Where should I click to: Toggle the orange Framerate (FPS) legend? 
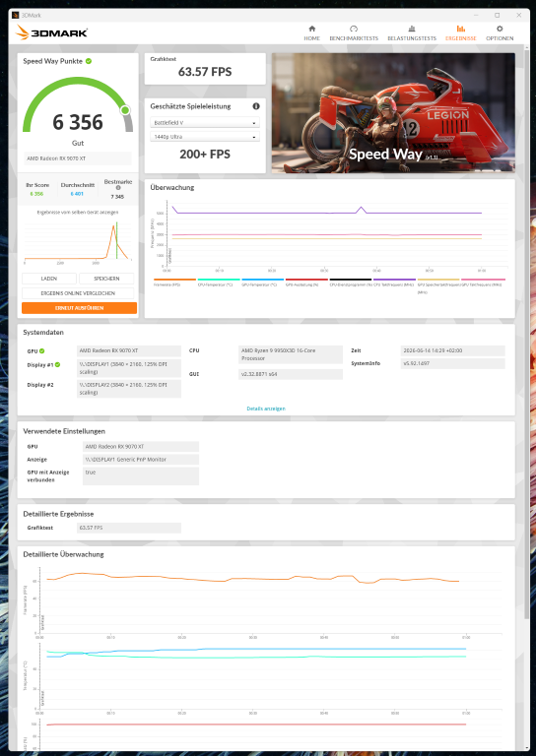[174, 283]
